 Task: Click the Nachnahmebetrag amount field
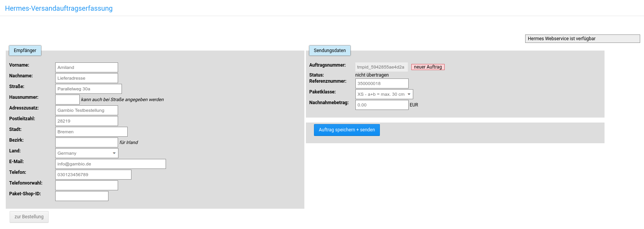(381, 105)
